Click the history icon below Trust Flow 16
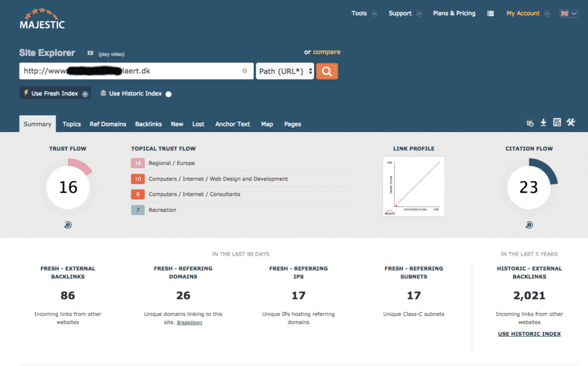 tap(68, 225)
